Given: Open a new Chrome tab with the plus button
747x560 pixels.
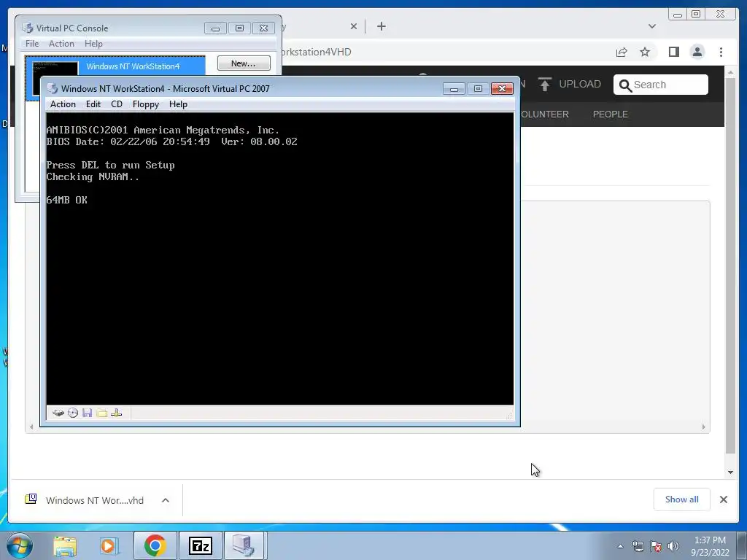Looking at the screenshot, I should 381,26.
